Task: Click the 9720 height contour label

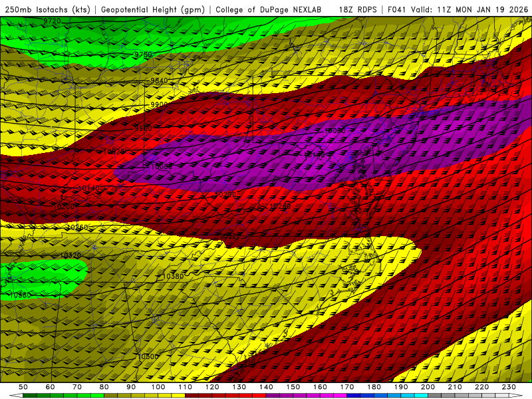Action: click(x=52, y=21)
